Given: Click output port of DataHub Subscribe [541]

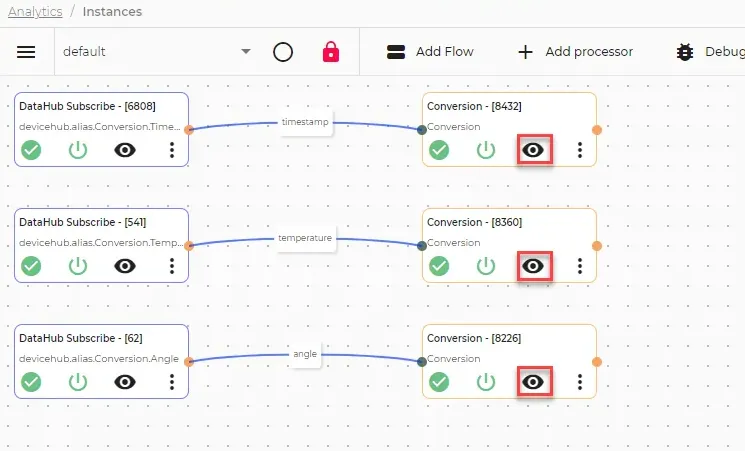Looking at the screenshot, I should [x=189, y=246].
